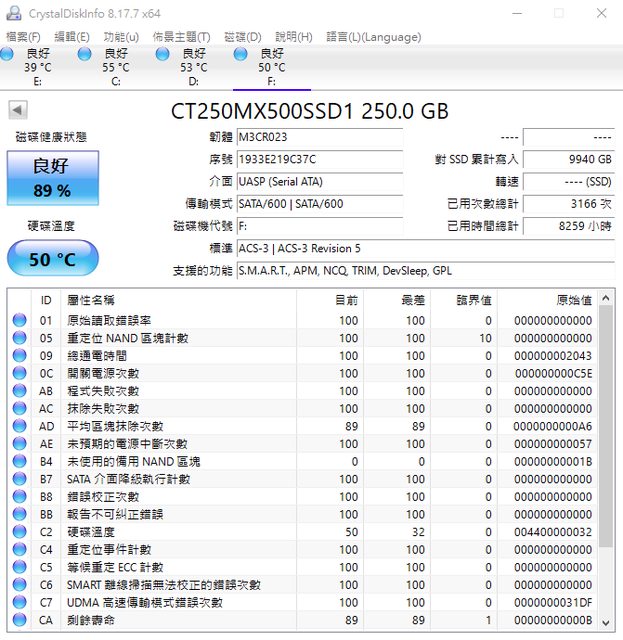Click the CrystalDiskInfo app icon in title bar

14,13
